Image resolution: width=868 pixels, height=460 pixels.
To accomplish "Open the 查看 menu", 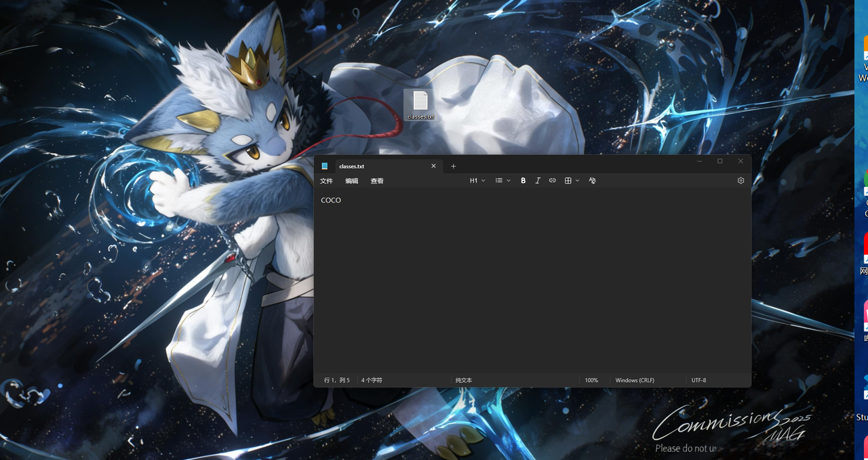I will (377, 182).
